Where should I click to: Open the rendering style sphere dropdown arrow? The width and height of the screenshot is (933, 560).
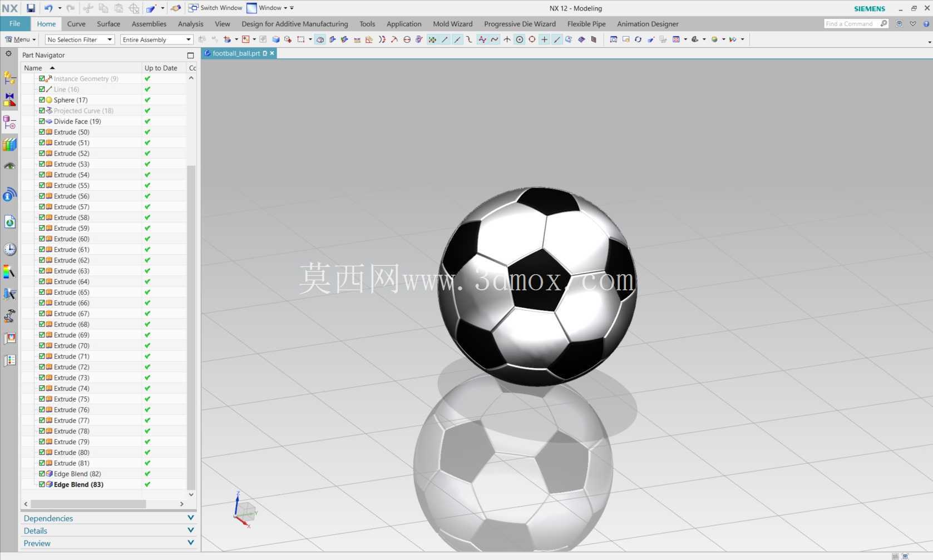pos(723,39)
